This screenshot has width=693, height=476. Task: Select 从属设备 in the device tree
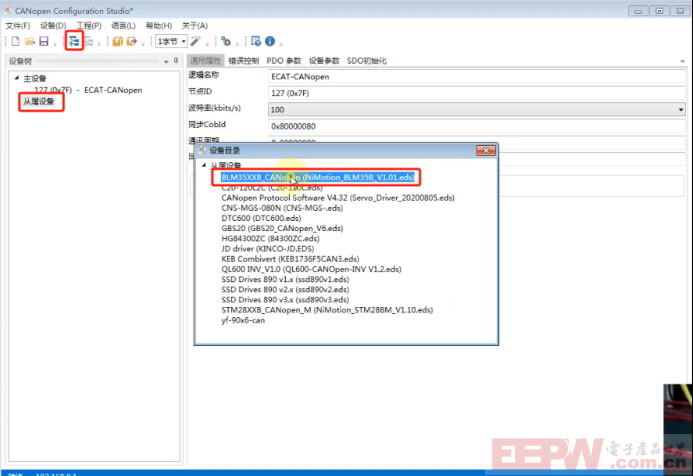pos(38,102)
